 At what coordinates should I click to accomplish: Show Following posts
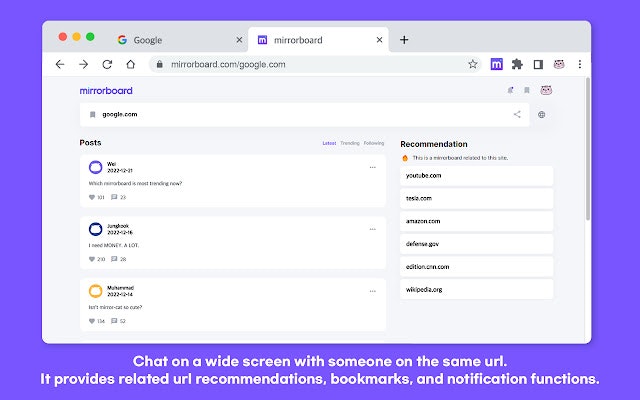[x=374, y=143]
